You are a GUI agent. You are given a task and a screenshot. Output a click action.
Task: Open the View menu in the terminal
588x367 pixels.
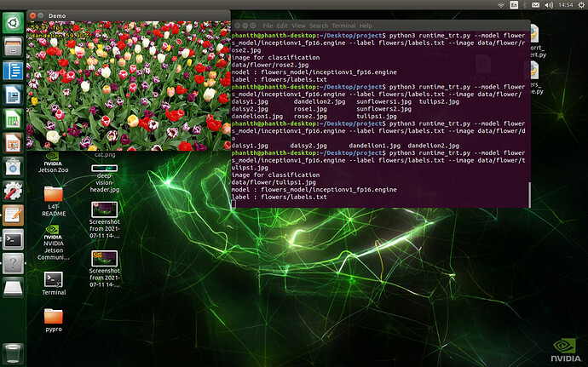point(298,26)
